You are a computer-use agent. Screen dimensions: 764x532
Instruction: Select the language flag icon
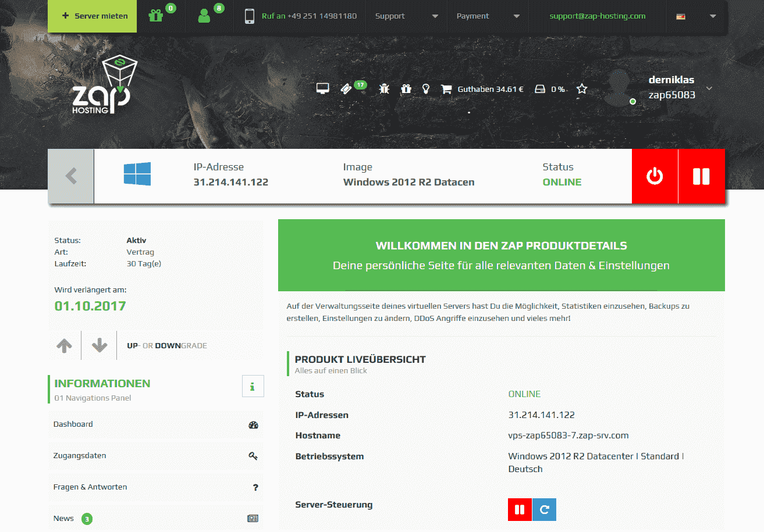[x=681, y=16]
